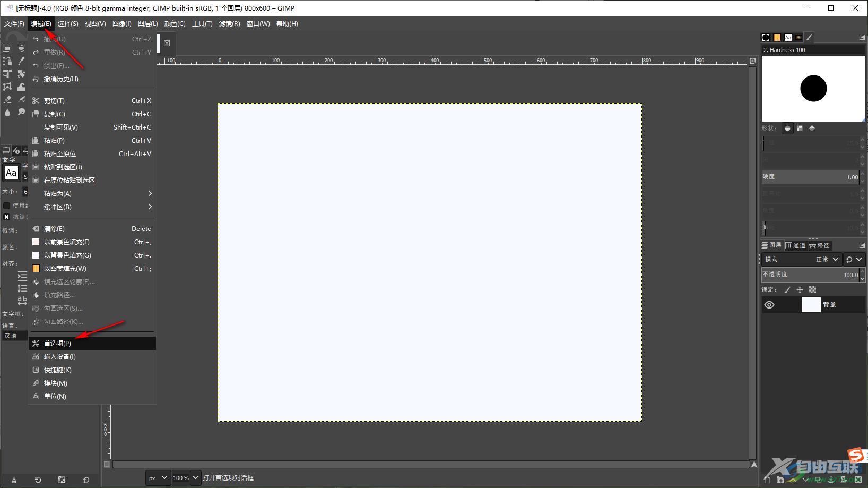Choose the square brush shape
868x488 pixels.
tap(800, 128)
